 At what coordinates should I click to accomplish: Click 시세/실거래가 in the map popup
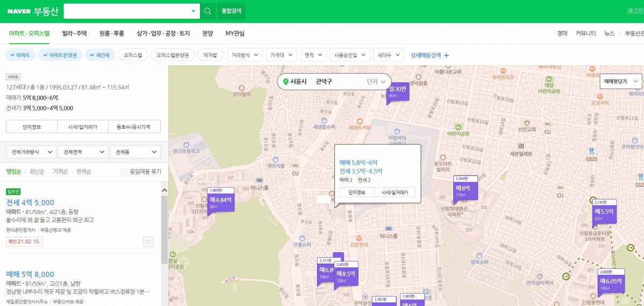tap(394, 192)
